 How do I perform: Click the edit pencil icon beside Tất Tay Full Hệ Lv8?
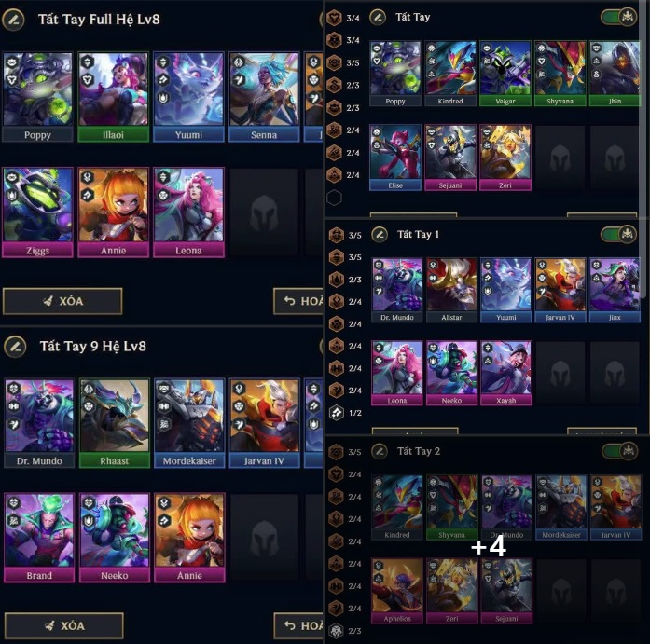click(x=14, y=20)
